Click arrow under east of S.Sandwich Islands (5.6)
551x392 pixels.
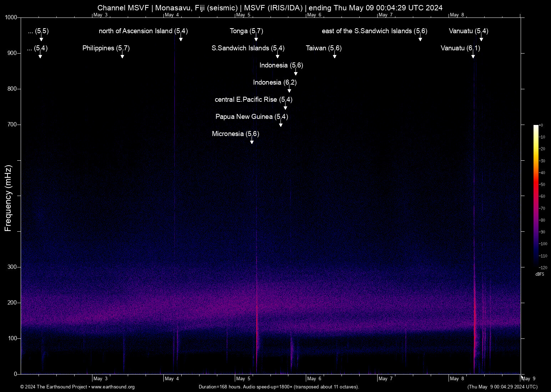coord(420,38)
